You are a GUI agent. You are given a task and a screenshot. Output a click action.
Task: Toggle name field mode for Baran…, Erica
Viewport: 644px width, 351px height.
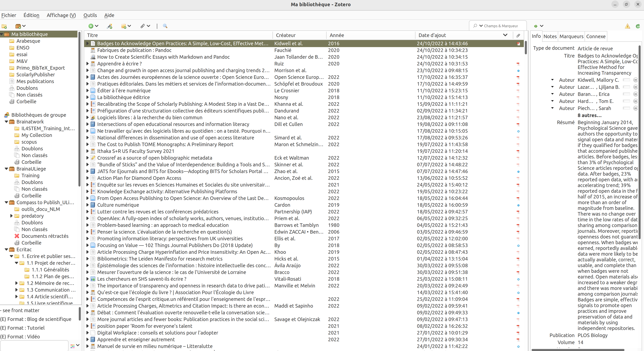pyautogui.click(x=626, y=94)
